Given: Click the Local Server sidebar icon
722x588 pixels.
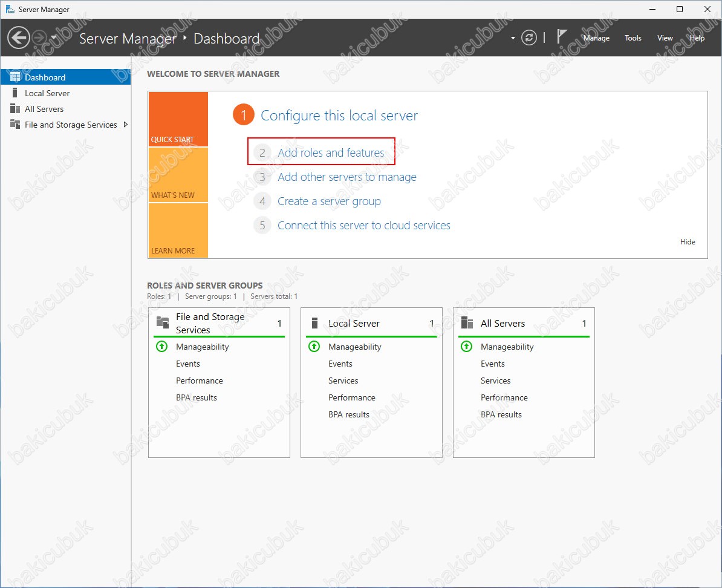Looking at the screenshot, I should pos(15,93).
